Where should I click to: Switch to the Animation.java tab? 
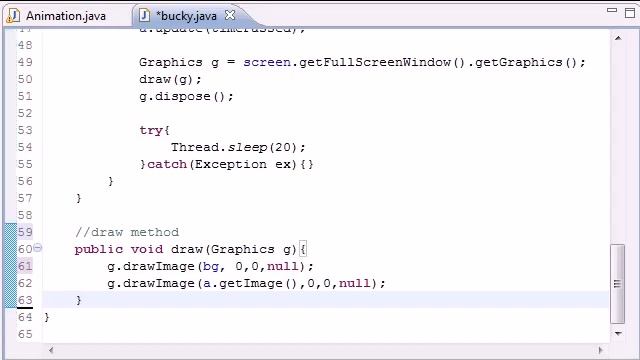tap(65, 16)
